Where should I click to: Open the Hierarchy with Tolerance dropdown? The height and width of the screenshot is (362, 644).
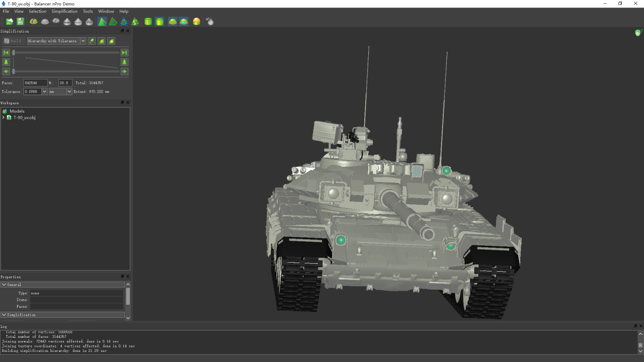[56, 41]
